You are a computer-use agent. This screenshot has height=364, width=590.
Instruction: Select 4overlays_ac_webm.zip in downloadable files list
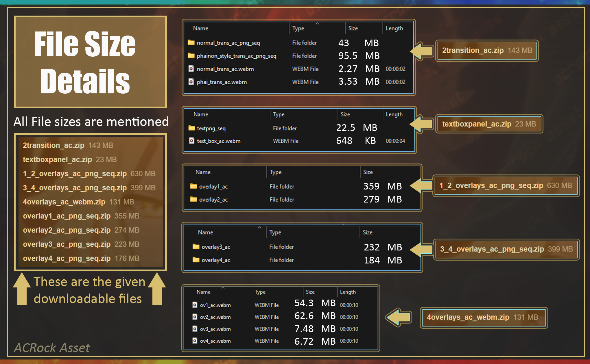[78, 202]
